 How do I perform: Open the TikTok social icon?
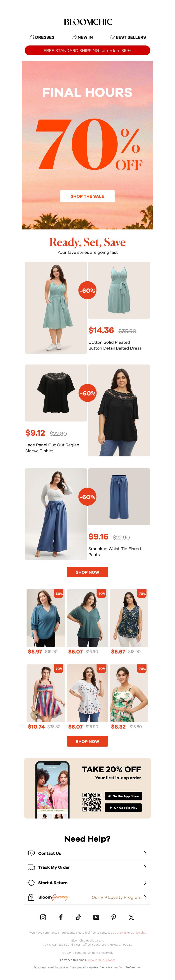pos(78,917)
